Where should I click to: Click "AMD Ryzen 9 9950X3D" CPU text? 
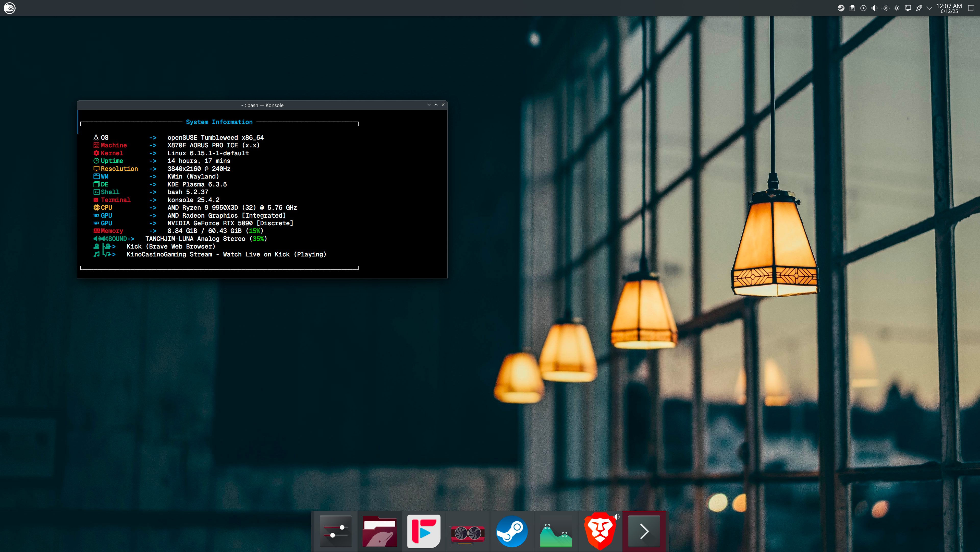coord(203,207)
